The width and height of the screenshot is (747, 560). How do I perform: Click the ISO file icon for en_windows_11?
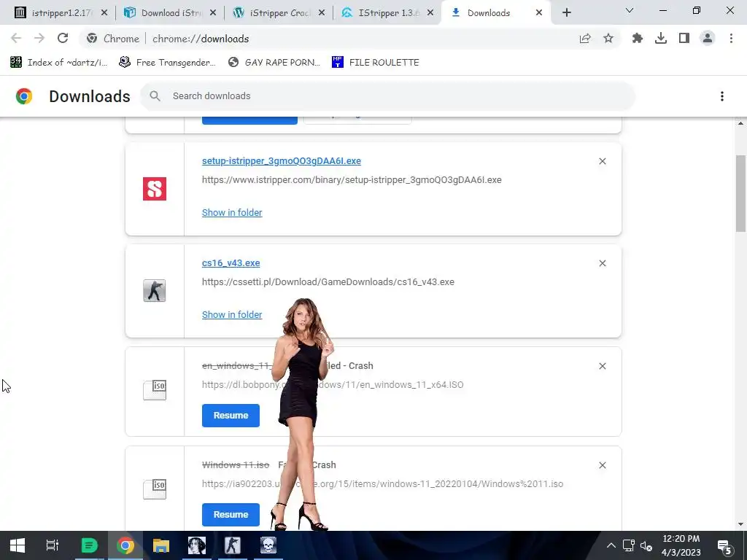pos(155,389)
